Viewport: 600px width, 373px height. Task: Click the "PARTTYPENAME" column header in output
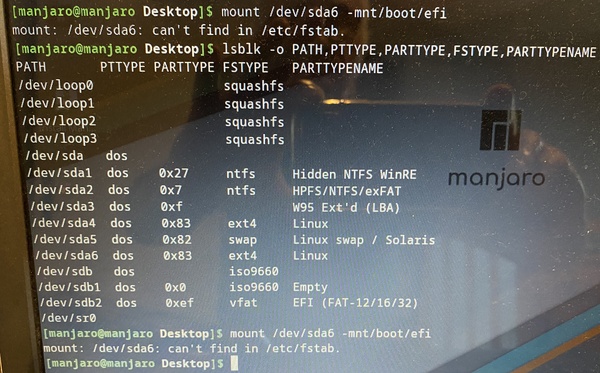pyautogui.click(x=338, y=68)
